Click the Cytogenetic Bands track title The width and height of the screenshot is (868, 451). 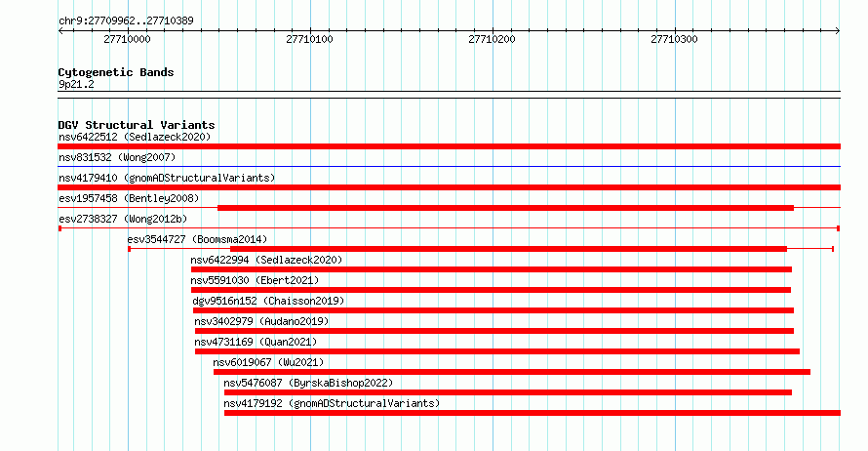coord(116,72)
